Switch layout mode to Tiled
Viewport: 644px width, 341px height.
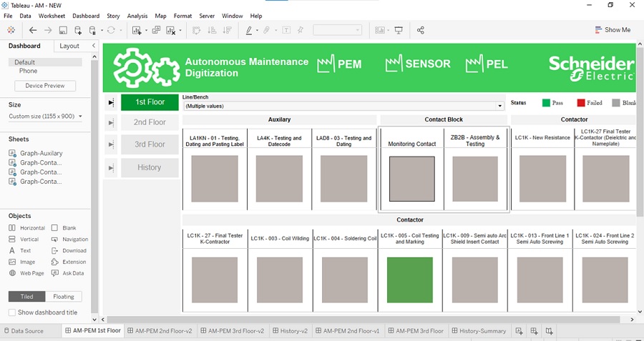(x=26, y=296)
